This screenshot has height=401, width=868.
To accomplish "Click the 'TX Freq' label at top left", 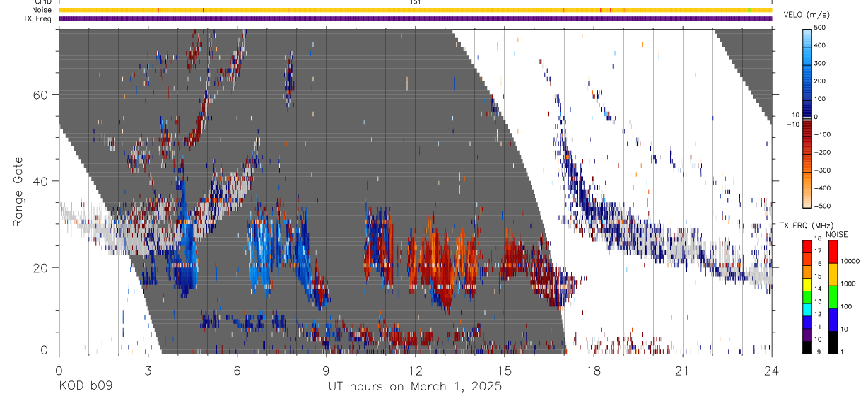I will coord(38,18).
